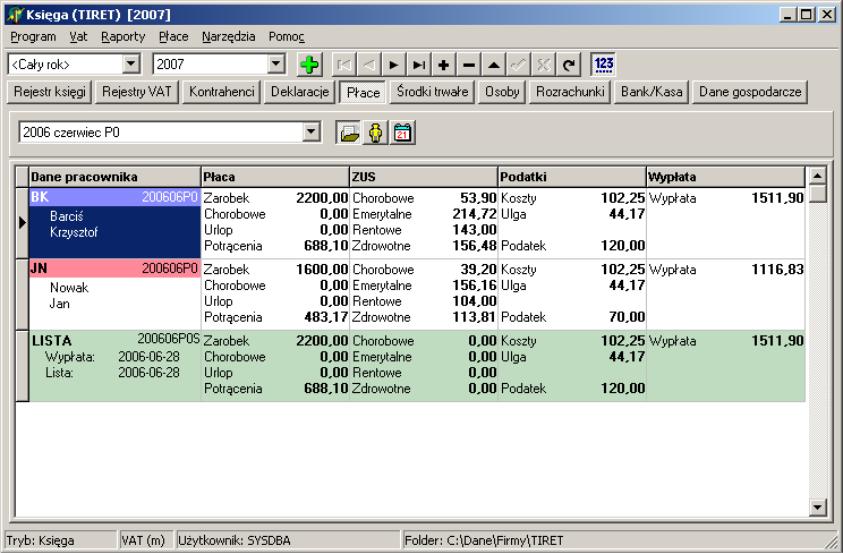Image resolution: width=843 pixels, height=553 pixels.
Task: Refresh data with curved arrow button
Action: tap(569, 65)
